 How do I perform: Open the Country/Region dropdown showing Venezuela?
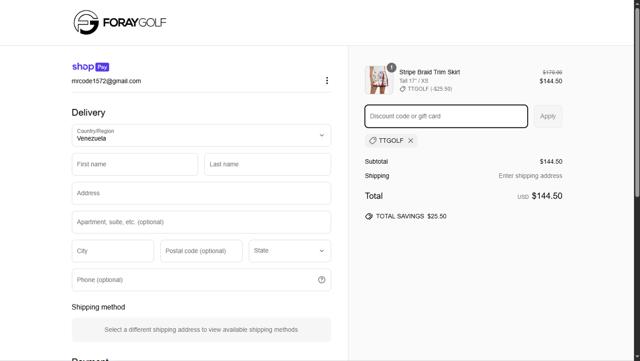[201, 135]
